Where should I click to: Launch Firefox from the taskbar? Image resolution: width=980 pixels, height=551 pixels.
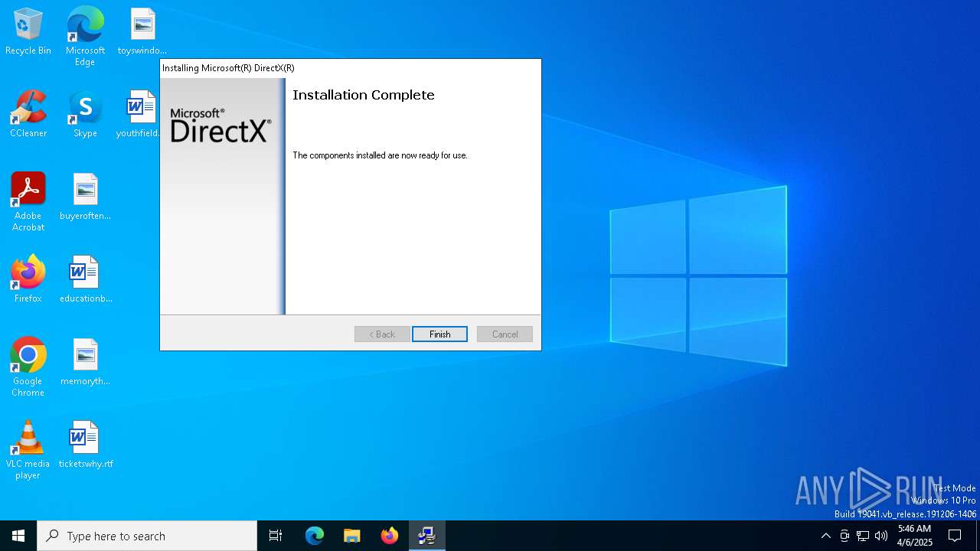[390, 536]
